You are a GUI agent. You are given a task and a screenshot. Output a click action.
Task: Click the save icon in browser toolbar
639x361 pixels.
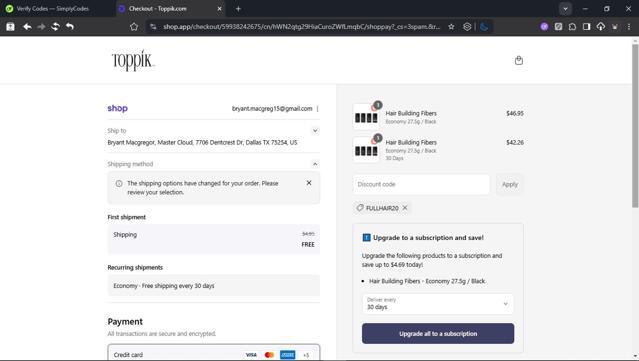tap(10, 26)
